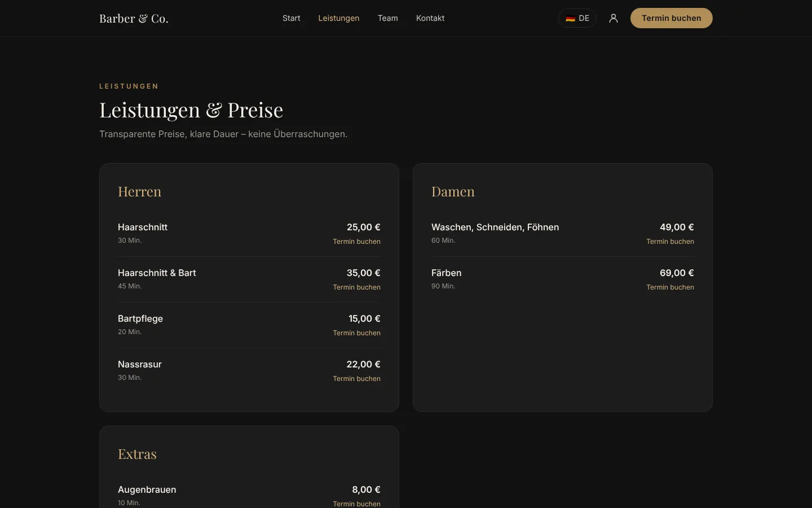Click the 25,00 € price
The image size is (812, 508).
[x=364, y=227]
